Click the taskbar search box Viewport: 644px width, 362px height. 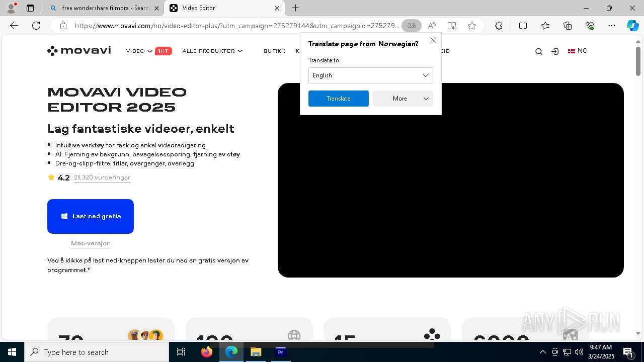[x=97, y=352]
